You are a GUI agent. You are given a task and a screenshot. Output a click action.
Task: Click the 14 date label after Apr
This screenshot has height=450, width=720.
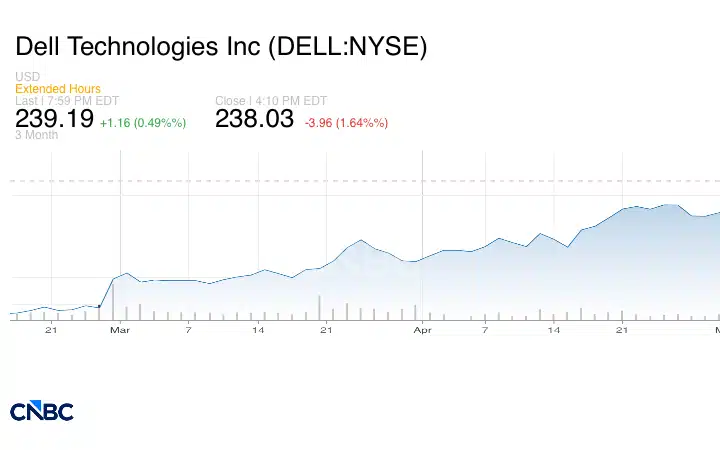click(x=554, y=330)
